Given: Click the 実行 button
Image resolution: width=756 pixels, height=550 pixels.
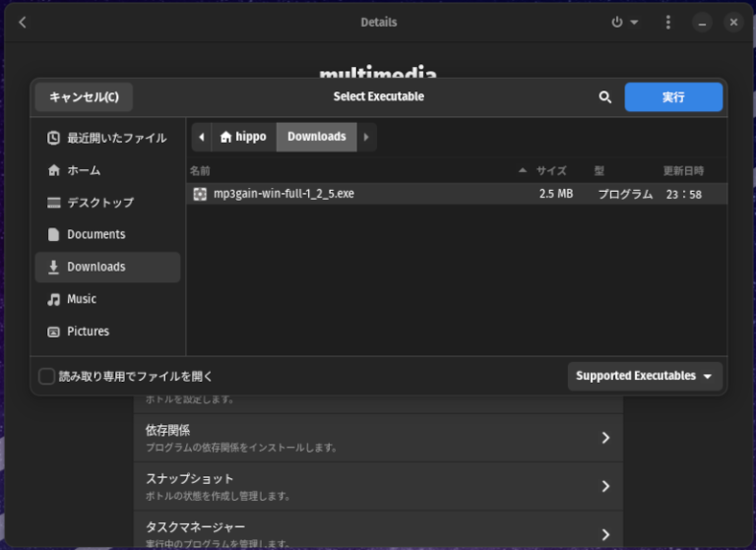Looking at the screenshot, I should (x=673, y=96).
